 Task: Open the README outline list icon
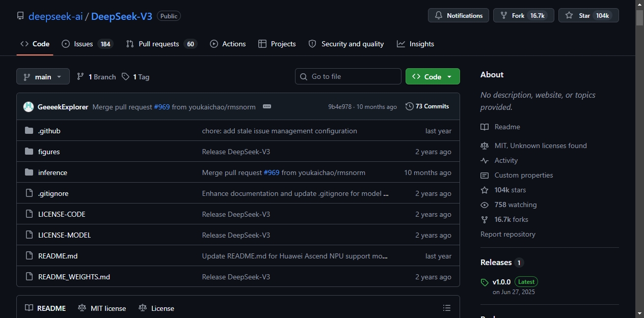[447, 308]
